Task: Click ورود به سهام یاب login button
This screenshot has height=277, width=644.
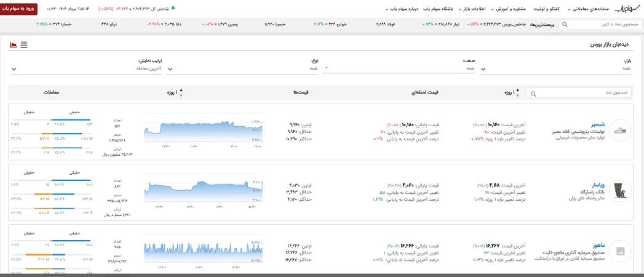Action: coord(19,8)
